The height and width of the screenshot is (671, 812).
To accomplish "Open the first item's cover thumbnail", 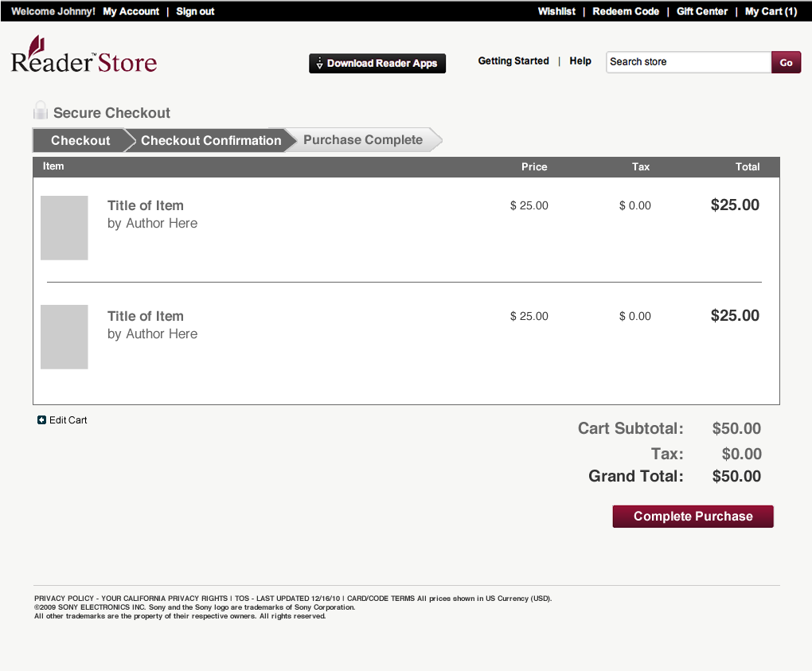I will point(64,228).
